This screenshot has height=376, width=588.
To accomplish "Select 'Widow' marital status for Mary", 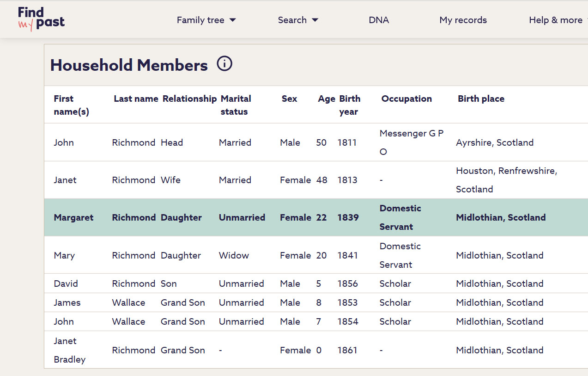I will (234, 255).
